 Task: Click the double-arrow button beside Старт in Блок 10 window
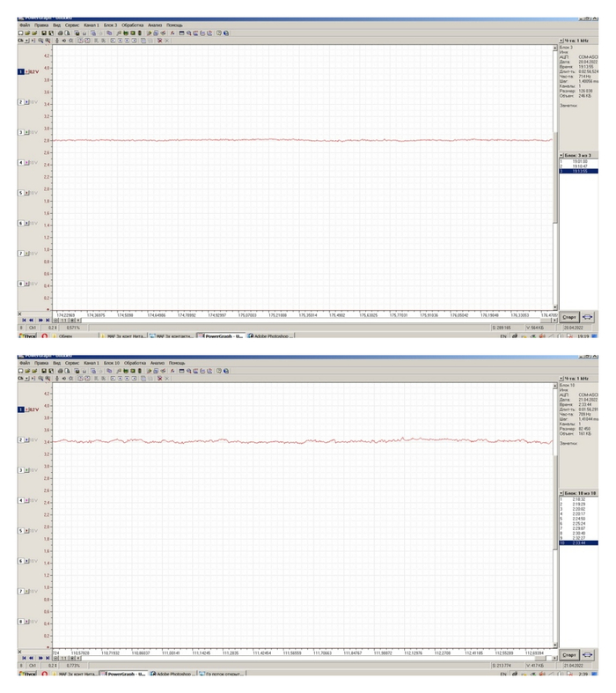click(x=587, y=655)
